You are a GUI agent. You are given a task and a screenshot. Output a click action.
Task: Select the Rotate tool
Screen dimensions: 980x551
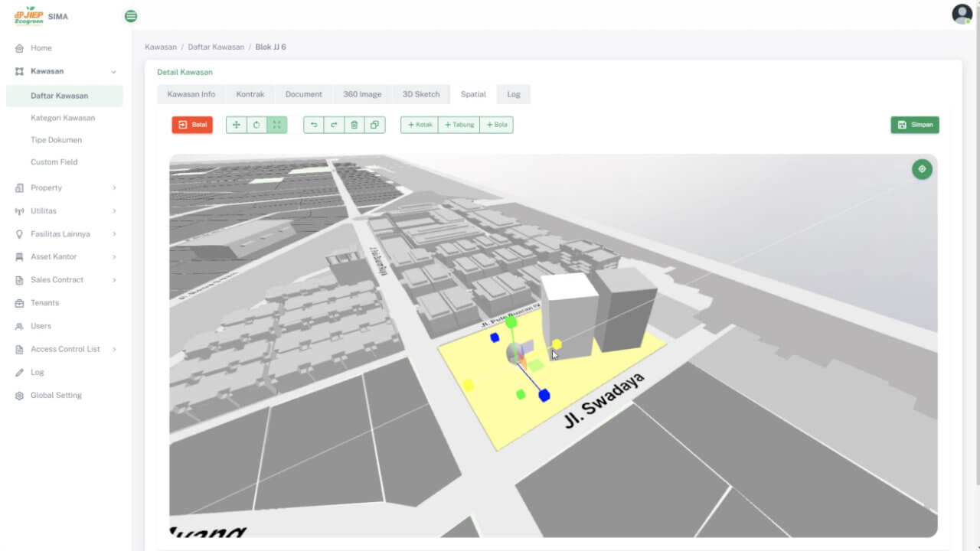point(256,125)
